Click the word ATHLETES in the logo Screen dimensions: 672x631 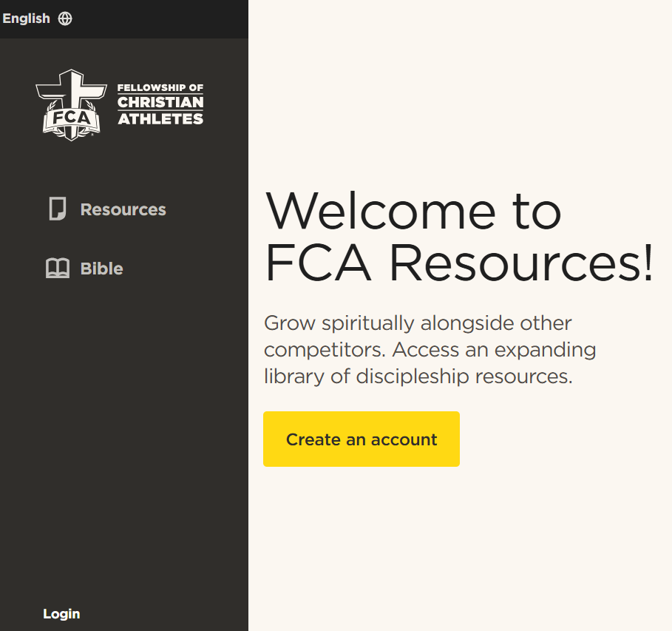tap(160, 119)
